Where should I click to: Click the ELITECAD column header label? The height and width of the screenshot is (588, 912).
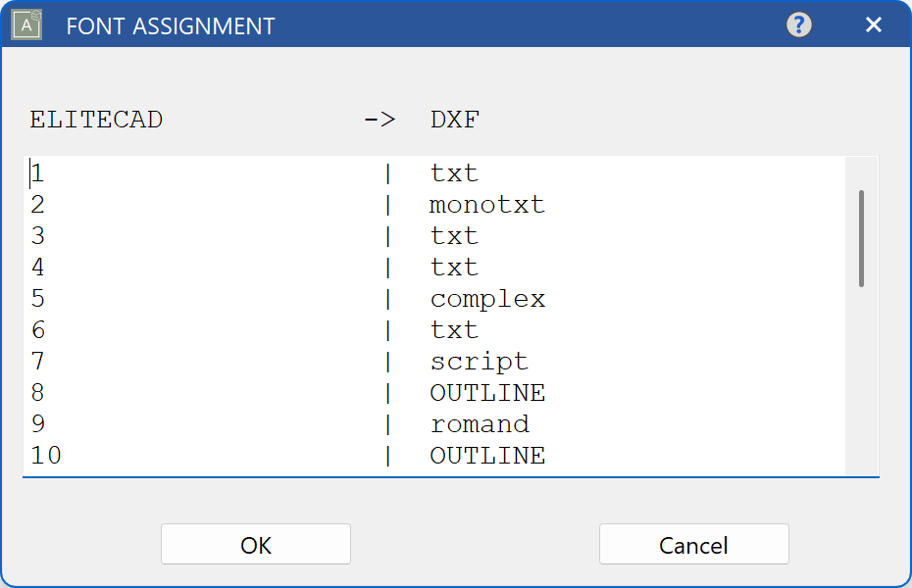point(96,119)
